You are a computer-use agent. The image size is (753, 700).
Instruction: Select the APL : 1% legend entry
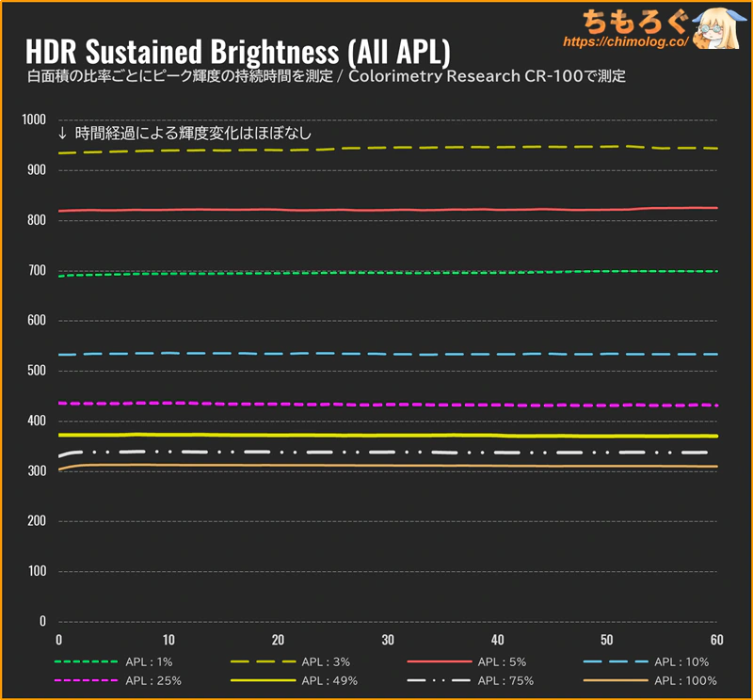click(x=113, y=662)
